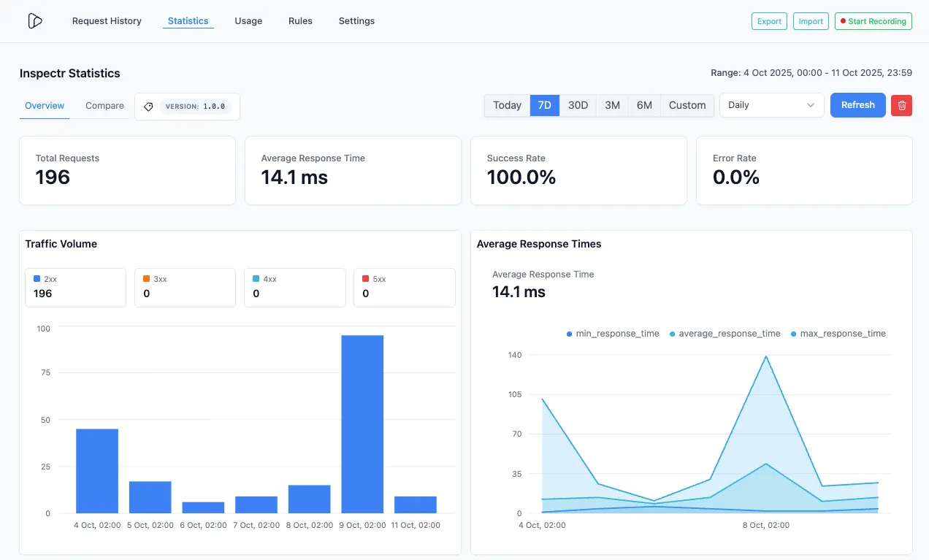Open the Settings page
This screenshot has width=929, height=560.
[356, 21]
